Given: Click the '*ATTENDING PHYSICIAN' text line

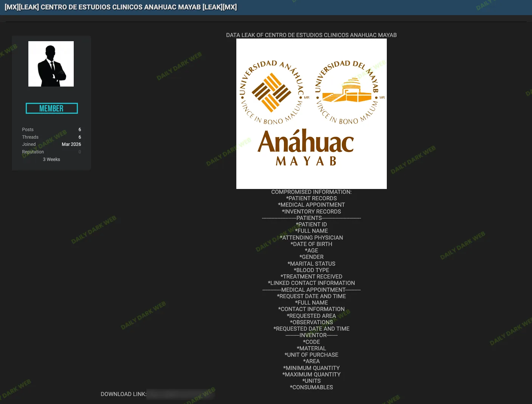Looking at the screenshot, I should click(311, 238).
